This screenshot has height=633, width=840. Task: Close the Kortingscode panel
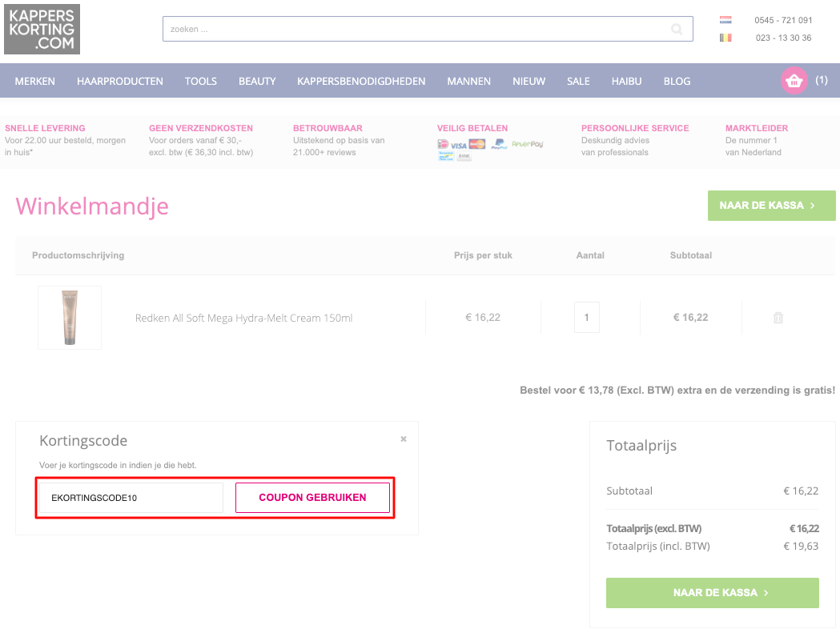(404, 439)
